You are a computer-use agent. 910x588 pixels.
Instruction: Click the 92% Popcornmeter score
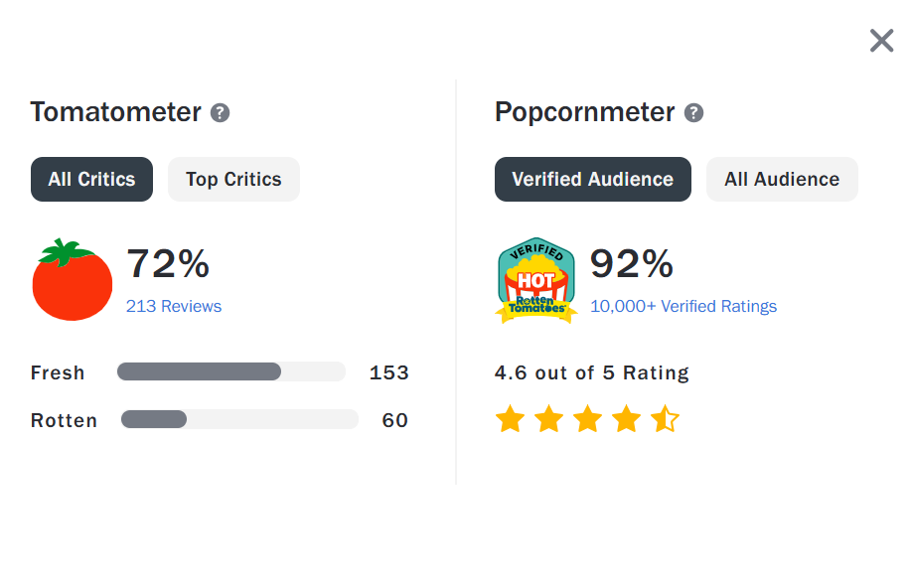(x=632, y=264)
